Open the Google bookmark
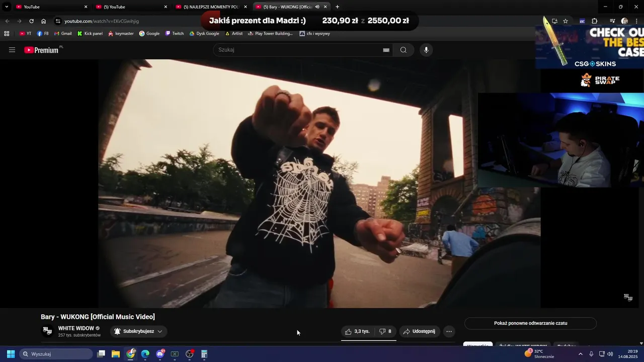The image size is (644, 362). click(149, 34)
